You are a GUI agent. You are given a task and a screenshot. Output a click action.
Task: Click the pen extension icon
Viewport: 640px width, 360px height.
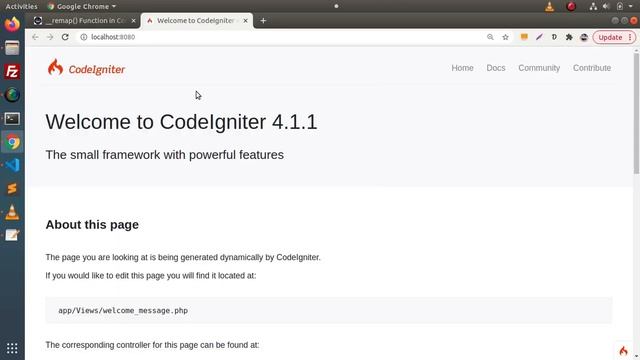click(539, 37)
